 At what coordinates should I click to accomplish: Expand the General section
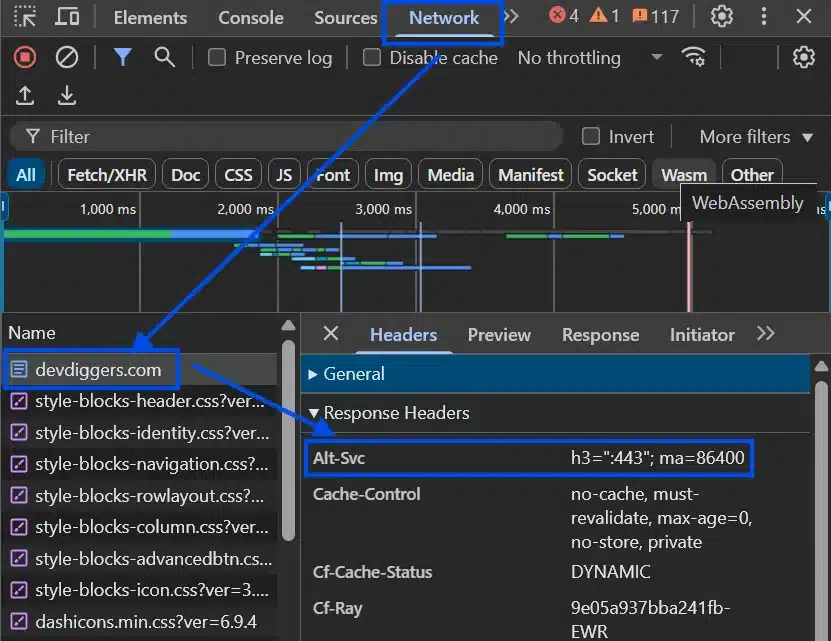(555, 374)
